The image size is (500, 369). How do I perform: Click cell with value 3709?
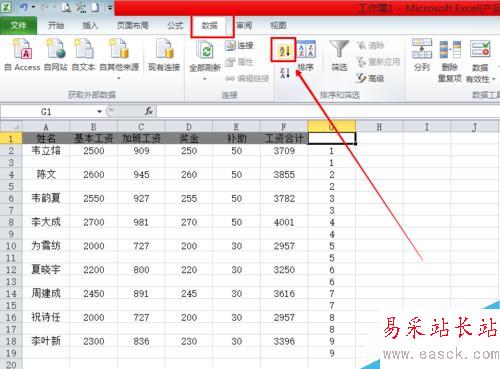coord(284,151)
